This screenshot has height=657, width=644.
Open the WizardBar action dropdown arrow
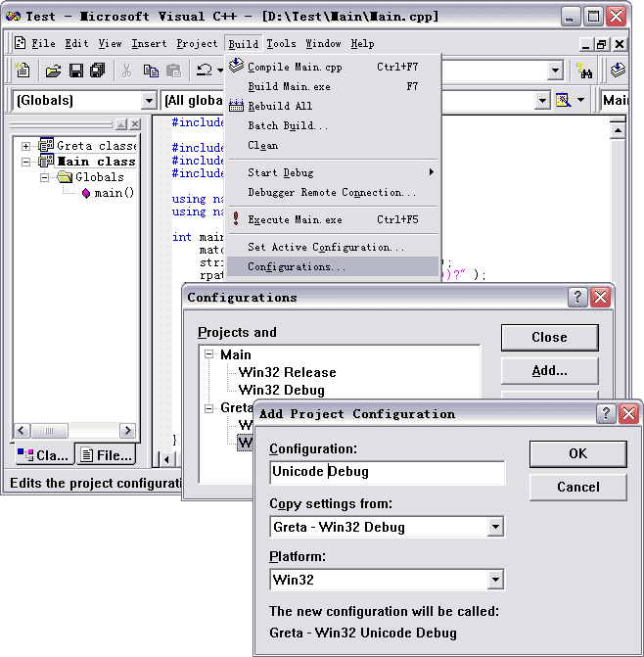[x=580, y=100]
